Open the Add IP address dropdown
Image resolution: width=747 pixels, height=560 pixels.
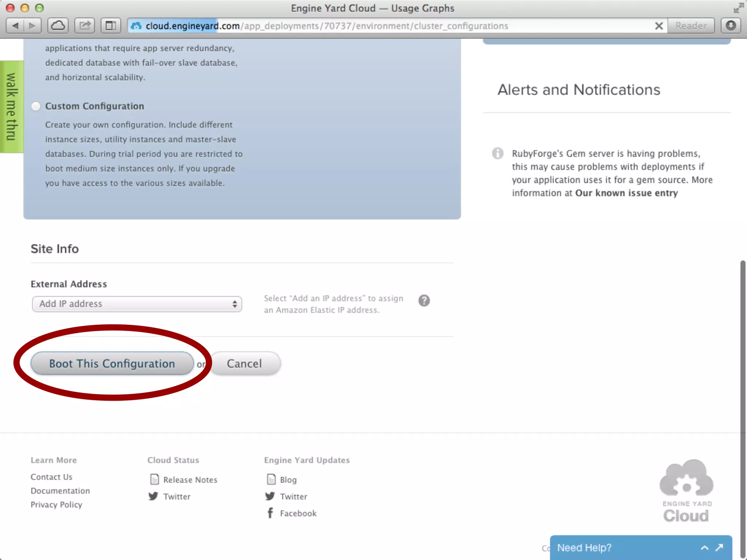pos(137,304)
